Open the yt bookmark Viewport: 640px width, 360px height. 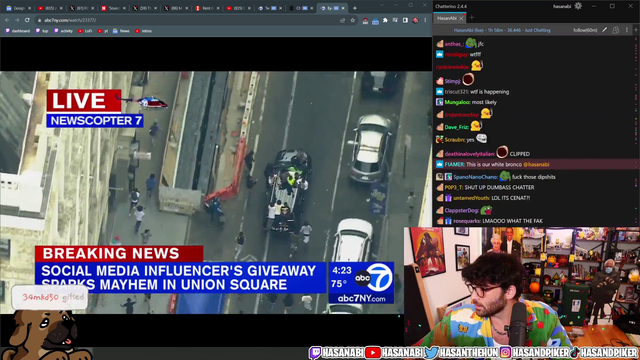point(103,31)
